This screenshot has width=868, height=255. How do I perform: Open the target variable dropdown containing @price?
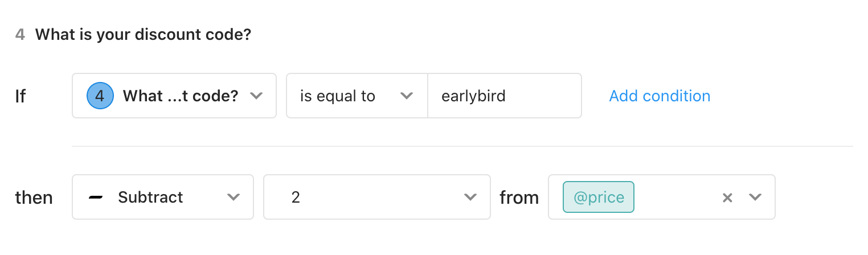click(662, 197)
